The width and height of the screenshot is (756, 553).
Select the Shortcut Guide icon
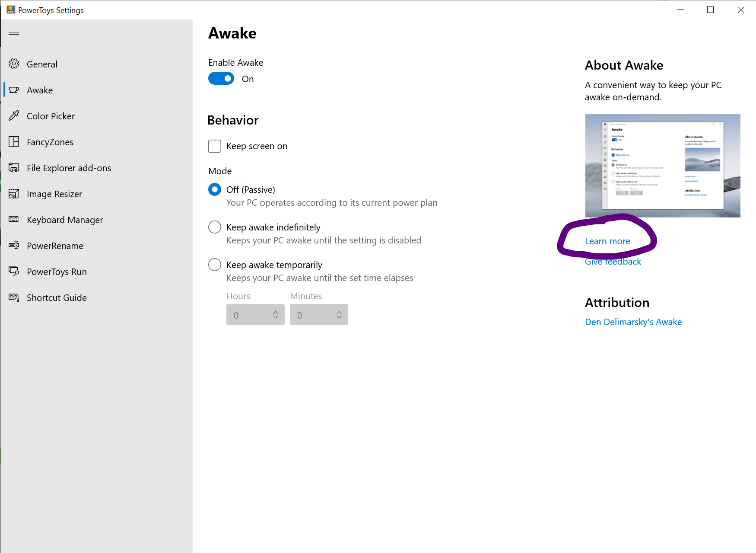[14, 297]
